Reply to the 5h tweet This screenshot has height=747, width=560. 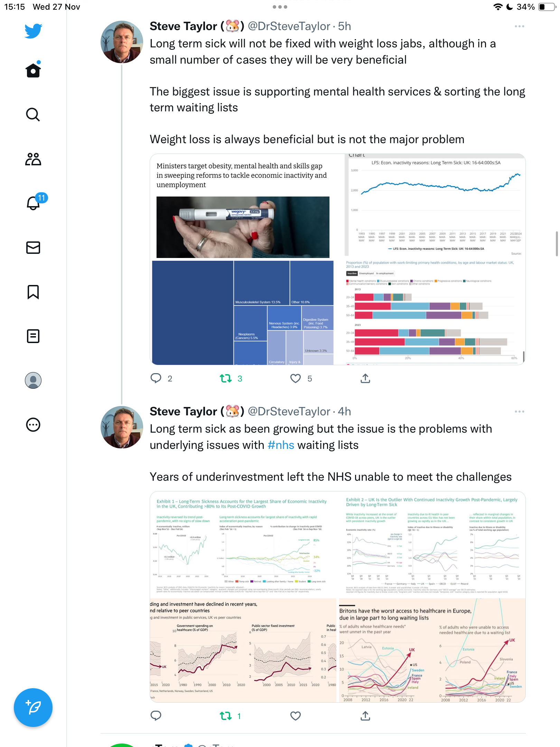[156, 378]
